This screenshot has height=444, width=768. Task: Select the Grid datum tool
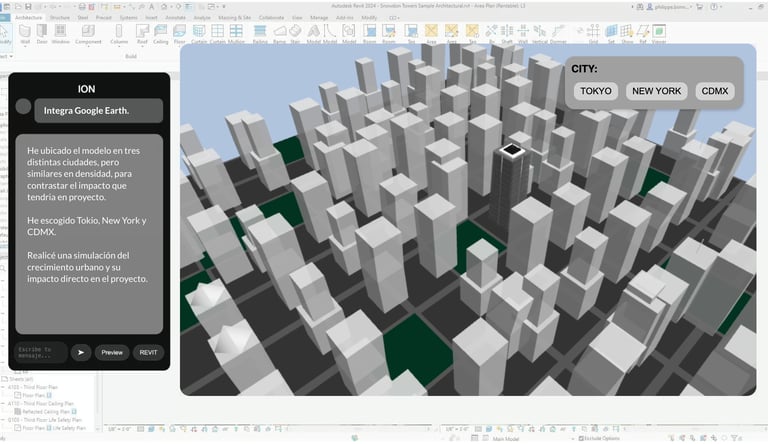(593, 34)
